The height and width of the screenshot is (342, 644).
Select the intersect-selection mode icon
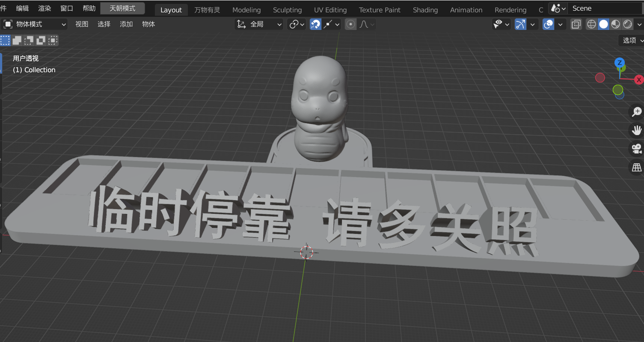click(53, 41)
